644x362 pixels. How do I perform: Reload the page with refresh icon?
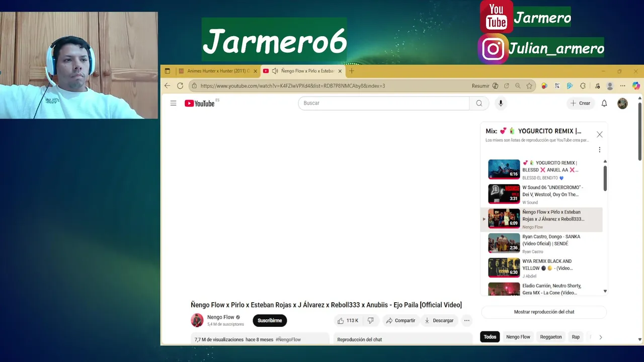(x=180, y=86)
